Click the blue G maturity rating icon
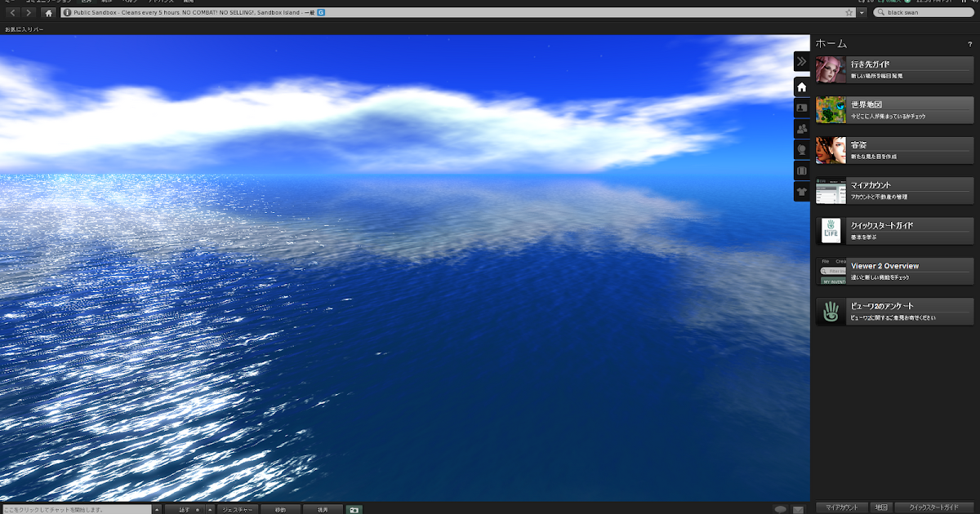Screen dimensions: 980x514 click(x=321, y=13)
